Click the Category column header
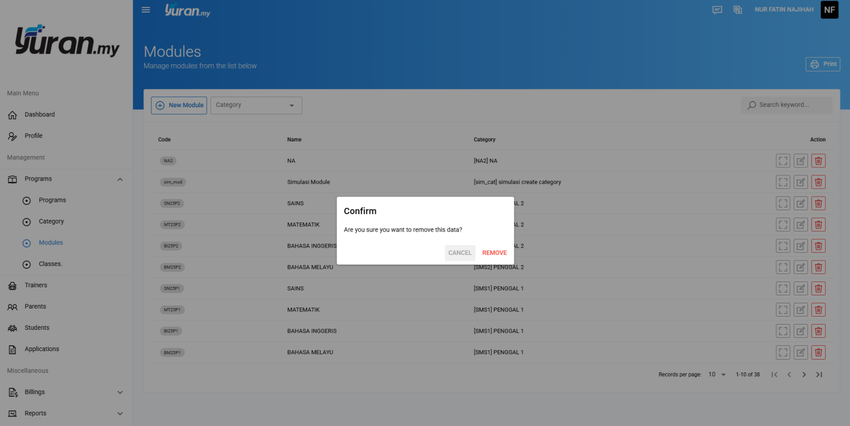Screen dimensions: 850x426 tap(485, 140)
